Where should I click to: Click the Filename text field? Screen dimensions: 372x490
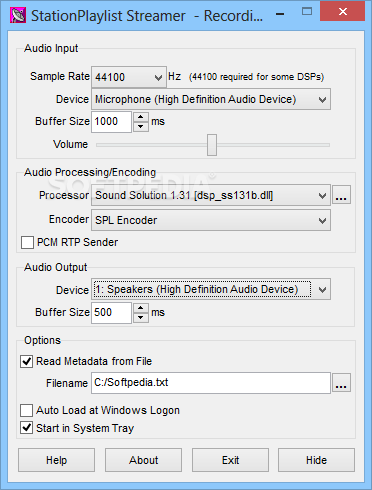[211, 383]
